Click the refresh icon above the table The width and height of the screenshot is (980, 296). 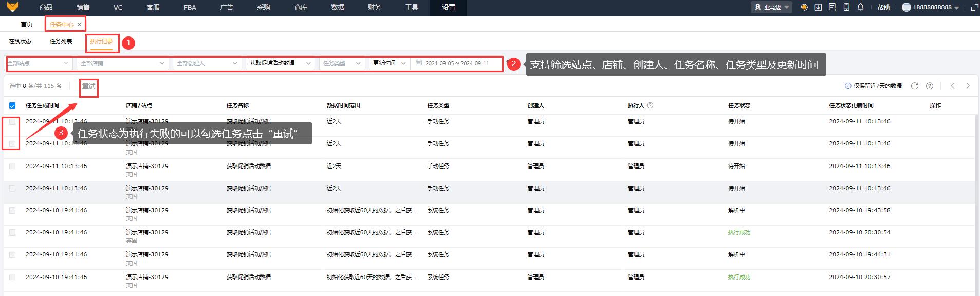point(915,86)
